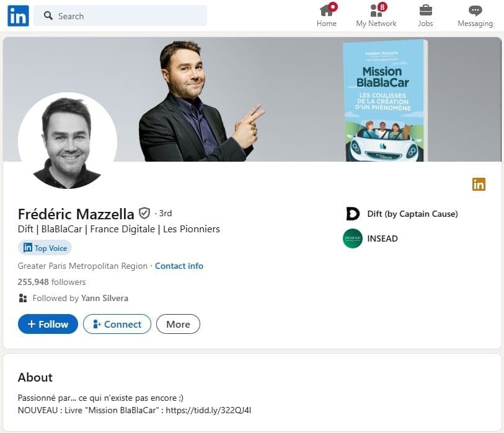Click the gold LinkedIn Premium icon
The width and height of the screenshot is (504, 433).
pyautogui.click(x=479, y=185)
